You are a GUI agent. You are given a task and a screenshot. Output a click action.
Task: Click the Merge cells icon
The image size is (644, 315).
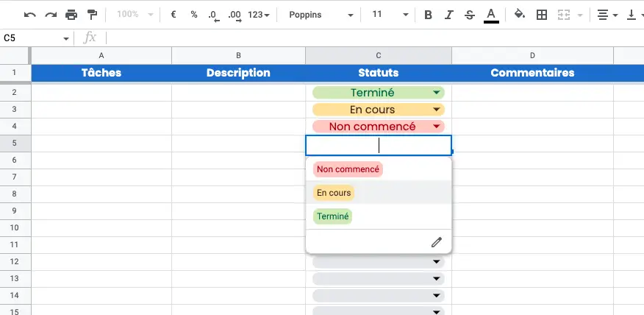[x=564, y=15]
